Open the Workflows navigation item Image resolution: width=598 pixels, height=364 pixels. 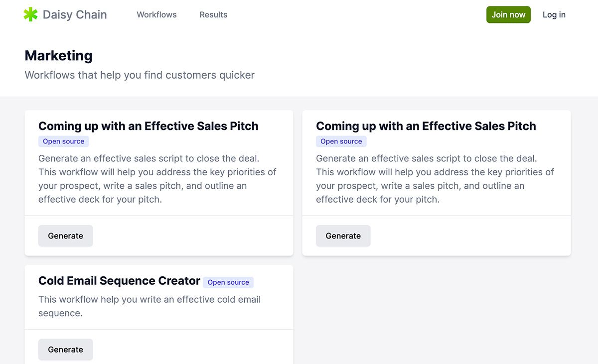point(156,15)
